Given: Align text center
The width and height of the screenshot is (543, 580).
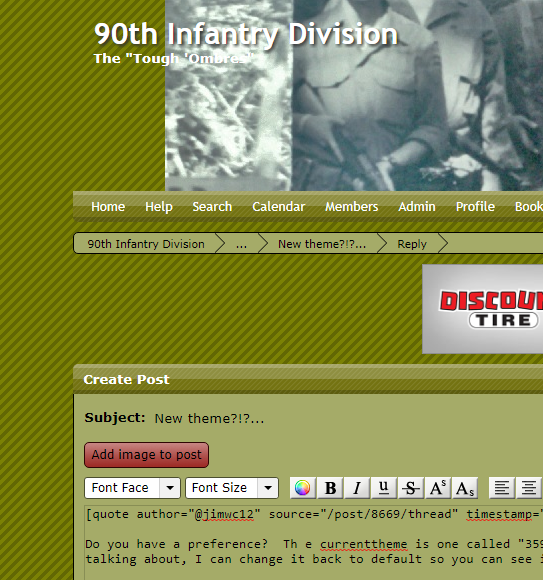Looking at the screenshot, I should tap(529, 488).
